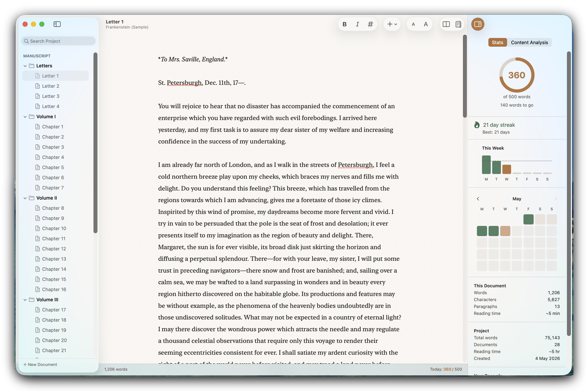
Task: Click the 1,206 words status bar count
Action: click(x=116, y=369)
